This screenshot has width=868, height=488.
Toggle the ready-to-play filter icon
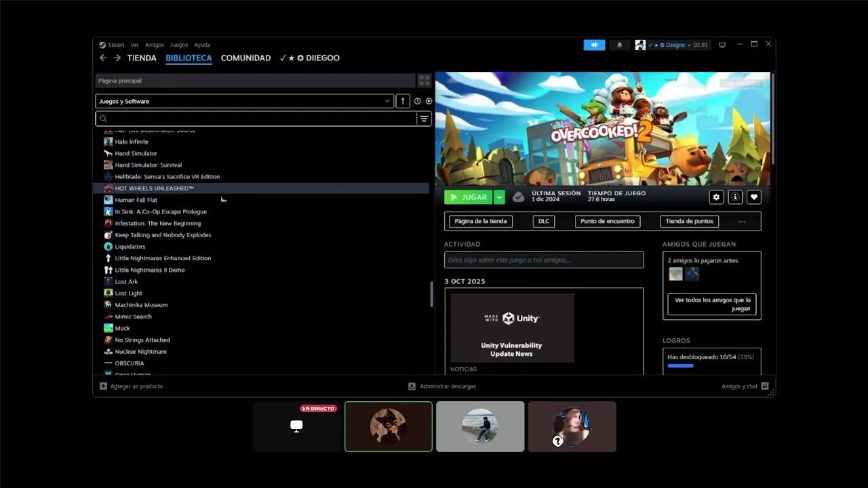click(429, 101)
